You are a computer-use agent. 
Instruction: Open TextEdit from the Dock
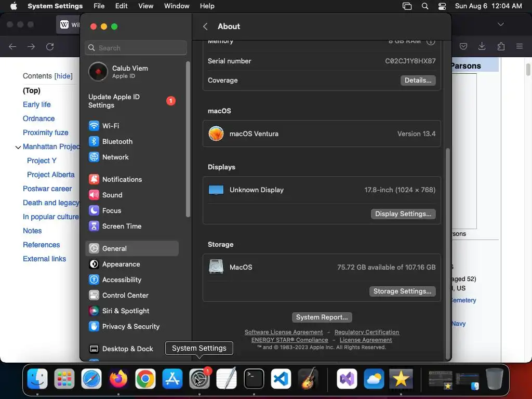click(227, 378)
